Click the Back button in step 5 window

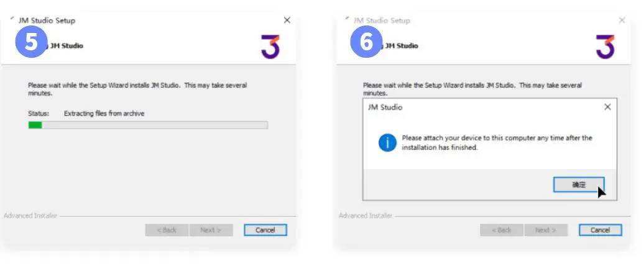167,230
